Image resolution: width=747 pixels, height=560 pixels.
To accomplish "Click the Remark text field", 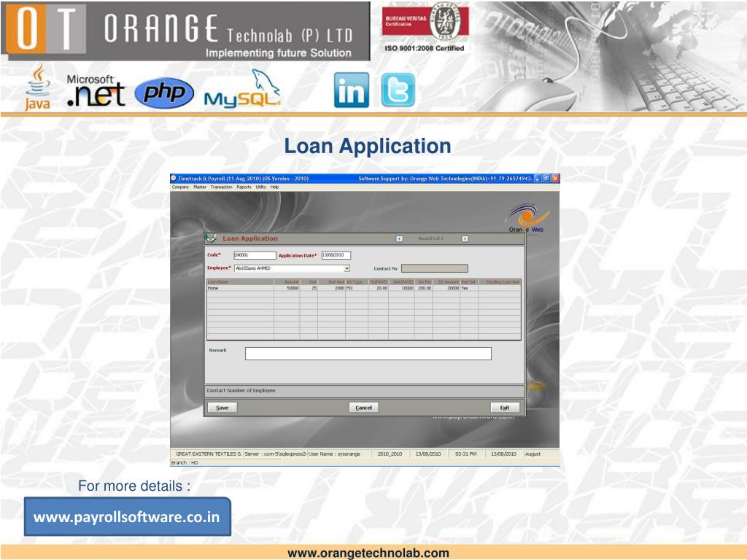I will (x=368, y=354).
